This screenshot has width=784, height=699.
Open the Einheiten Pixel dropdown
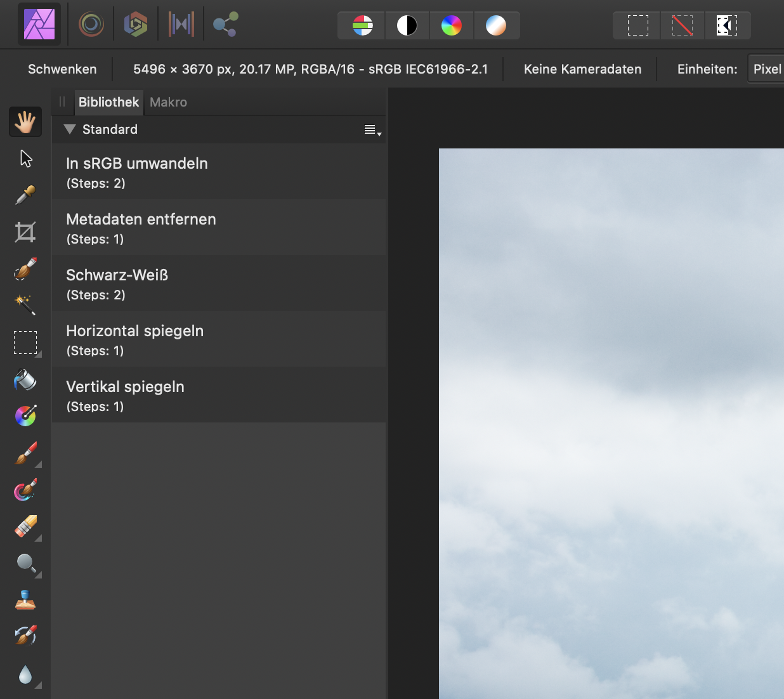pyautogui.click(x=766, y=69)
